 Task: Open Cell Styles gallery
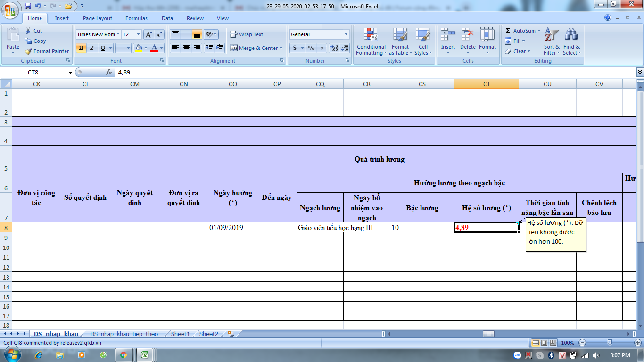(x=423, y=41)
